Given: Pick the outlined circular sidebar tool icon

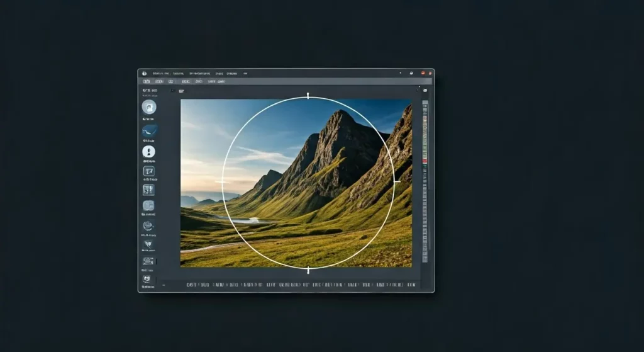Looking at the screenshot, I should click(149, 226).
